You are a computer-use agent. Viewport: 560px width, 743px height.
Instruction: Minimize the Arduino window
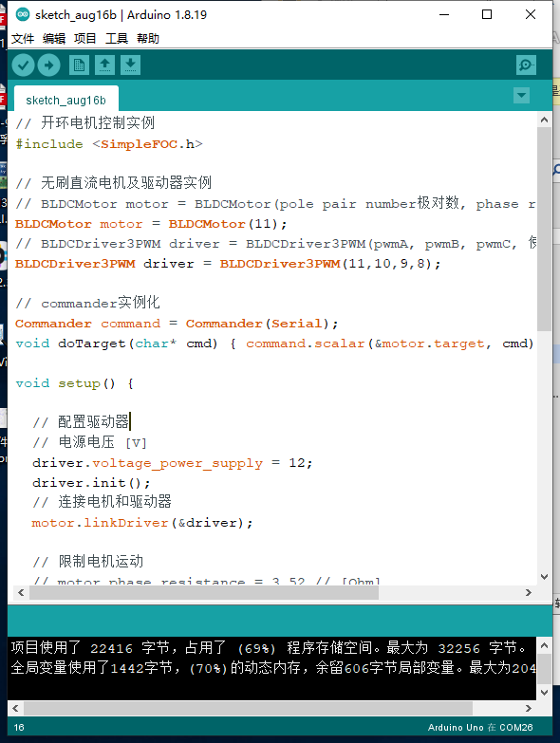click(x=444, y=14)
